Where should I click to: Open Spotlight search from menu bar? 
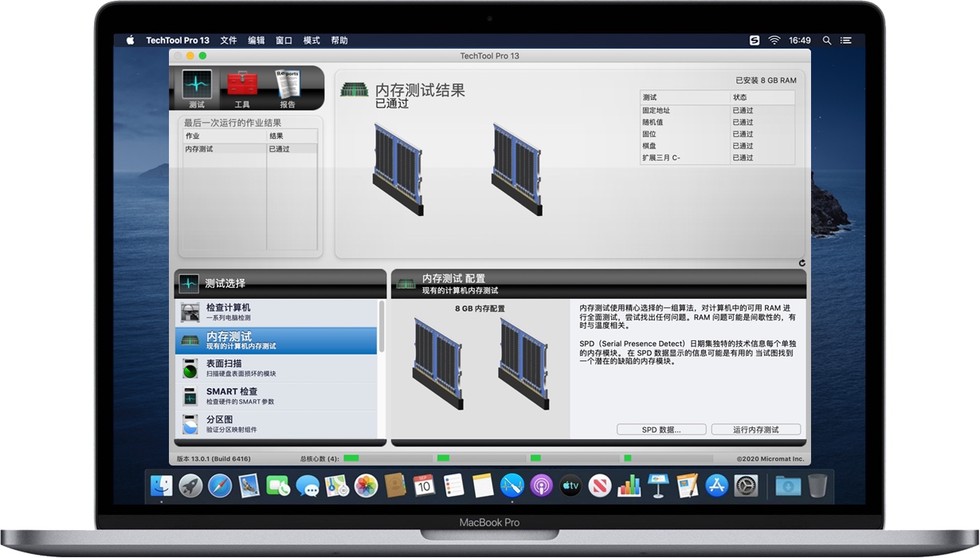tap(825, 40)
